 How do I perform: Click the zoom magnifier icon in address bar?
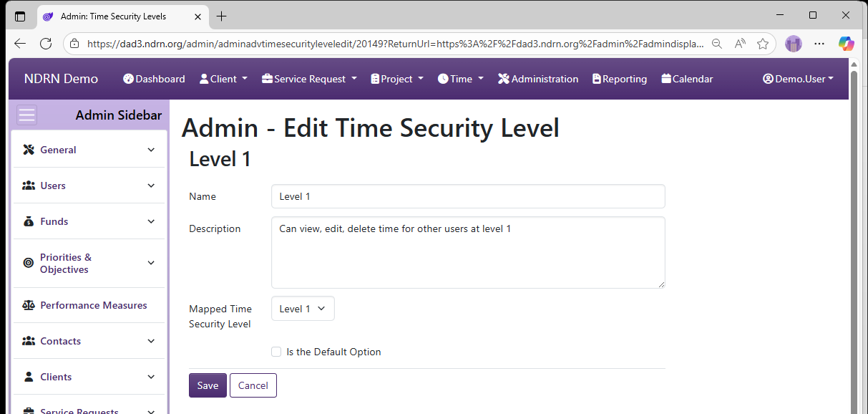pos(716,44)
